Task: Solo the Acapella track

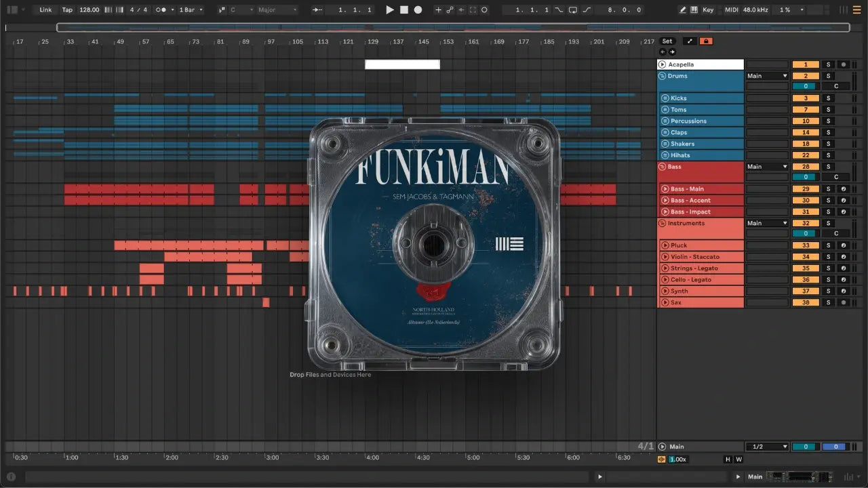Action: [x=827, y=64]
